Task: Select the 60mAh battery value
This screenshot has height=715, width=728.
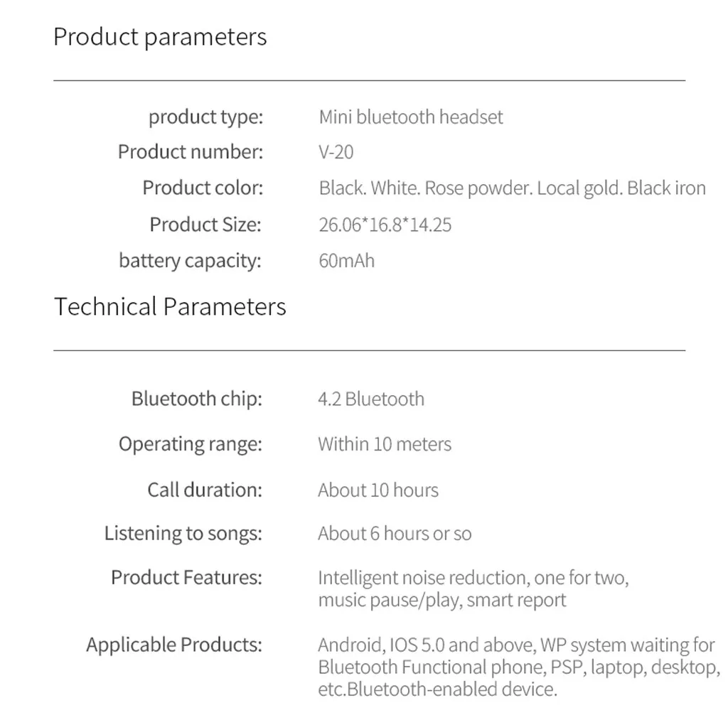Action: [346, 261]
